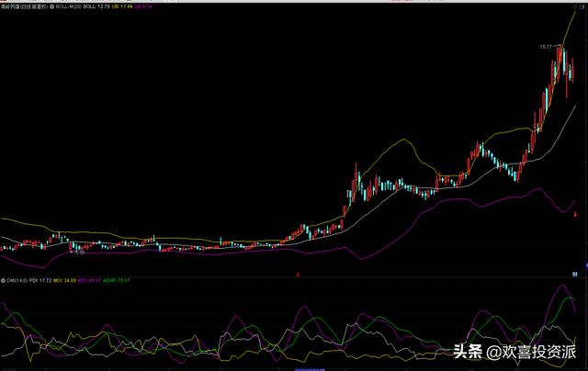Click the stock name label at top-left
Image resolution: width=588 pixels, height=371 pixels.
[x=25, y=6]
